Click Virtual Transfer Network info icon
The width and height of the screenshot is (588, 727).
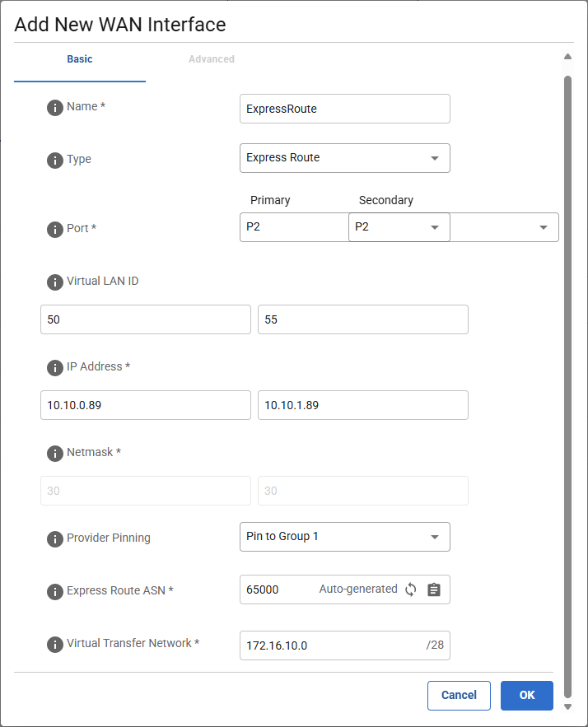(x=54, y=645)
